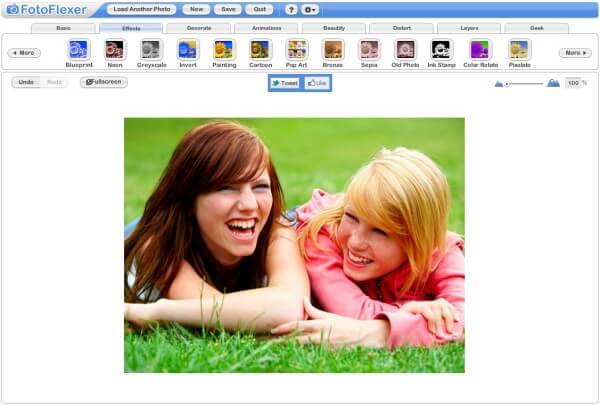Choose the Painting effect icon

pos(224,50)
